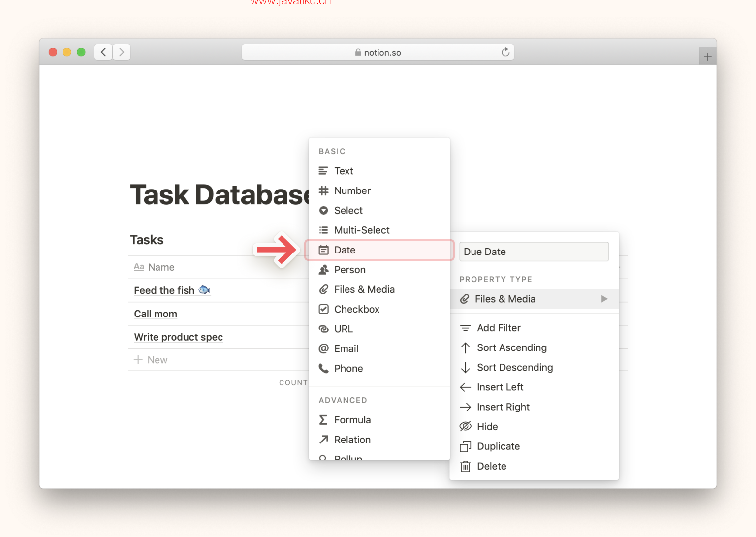The image size is (756, 537).
Task: Expand the Files & Media property type submenu
Action: [x=534, y=299]
